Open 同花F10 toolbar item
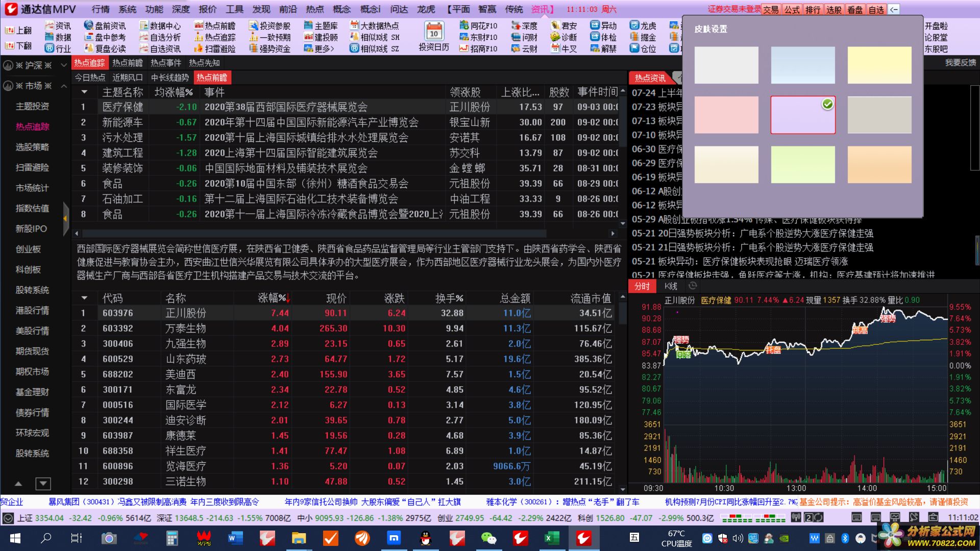 (478, 26)
